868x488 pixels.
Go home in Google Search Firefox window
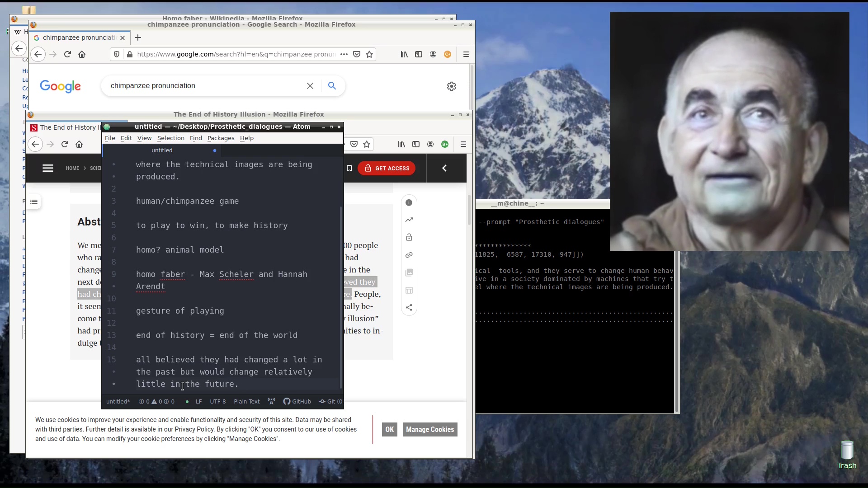coord(82,54)
